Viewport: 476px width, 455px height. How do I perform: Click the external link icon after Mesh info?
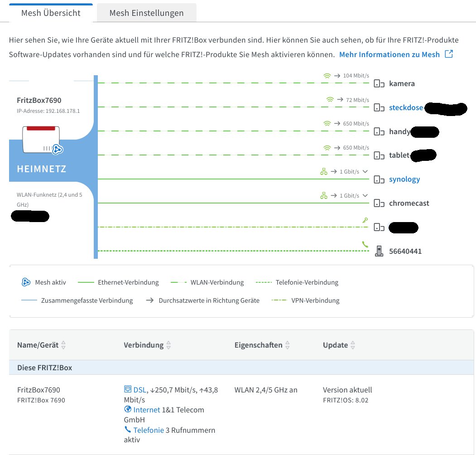pos(449,54)
